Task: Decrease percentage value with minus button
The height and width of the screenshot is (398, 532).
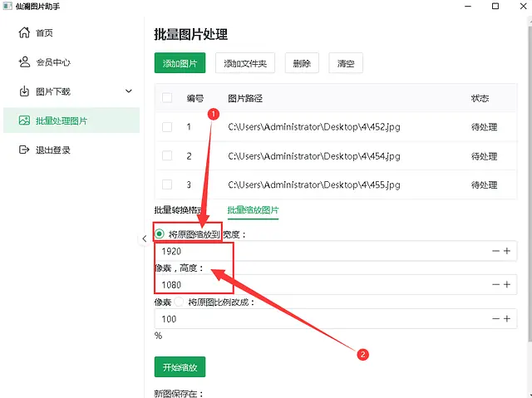Action: tap(495, 319)
